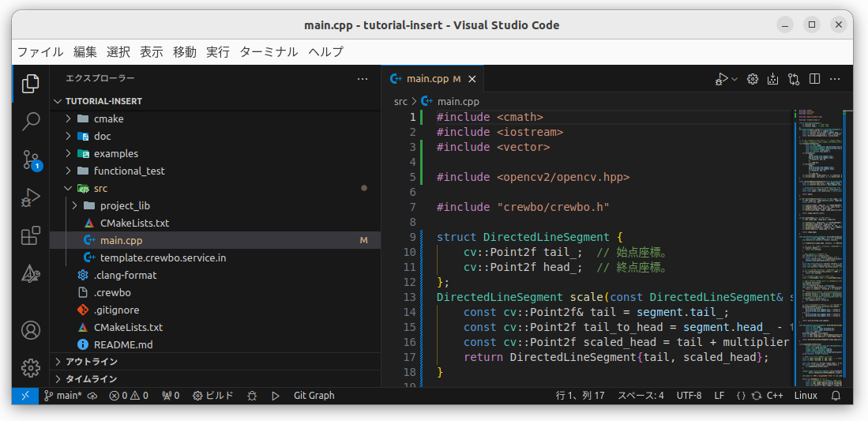Click the ports antenna indicator showing 0
Viewport: 868px width, 421px height.
tap(171, 396)
